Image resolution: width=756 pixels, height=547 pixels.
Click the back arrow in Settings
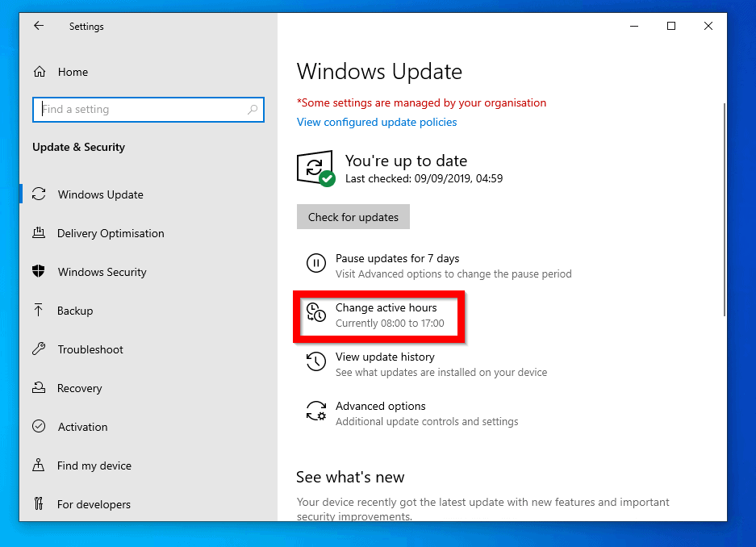point(38,26)
